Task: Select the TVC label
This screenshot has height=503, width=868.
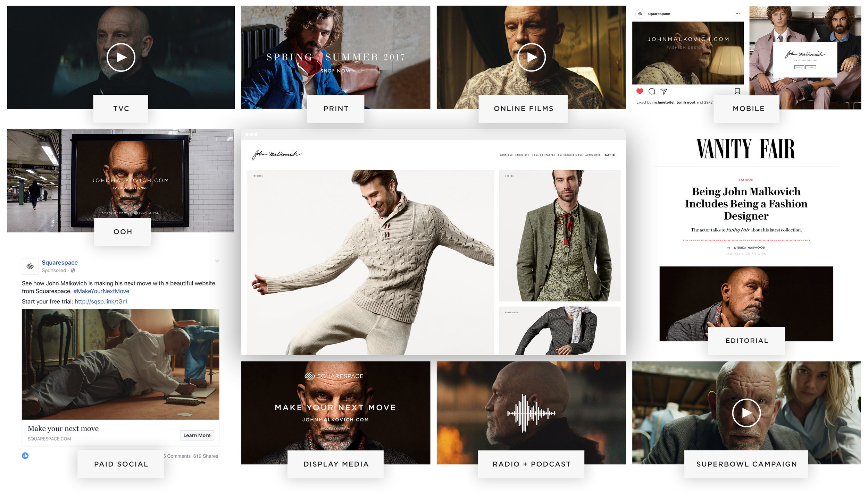Action: coord(121,109)
